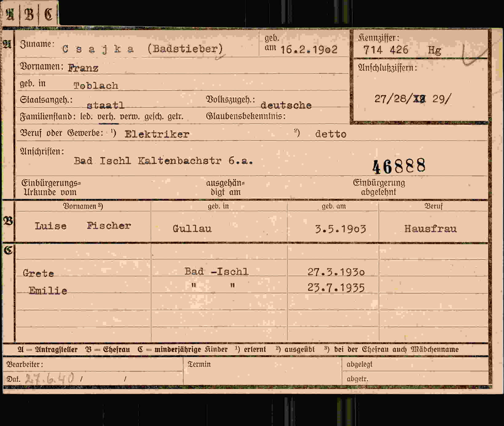Click the wife's occupation "Hausfrau"
Screen dimensions: 504x426
pos(430,228)
